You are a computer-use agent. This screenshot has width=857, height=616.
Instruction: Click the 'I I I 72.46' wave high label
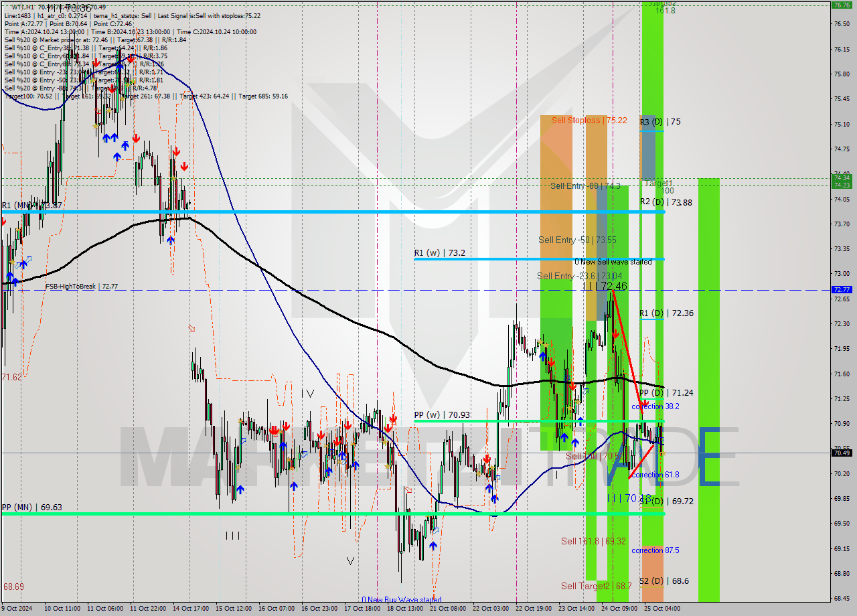[x=605, y=286]
